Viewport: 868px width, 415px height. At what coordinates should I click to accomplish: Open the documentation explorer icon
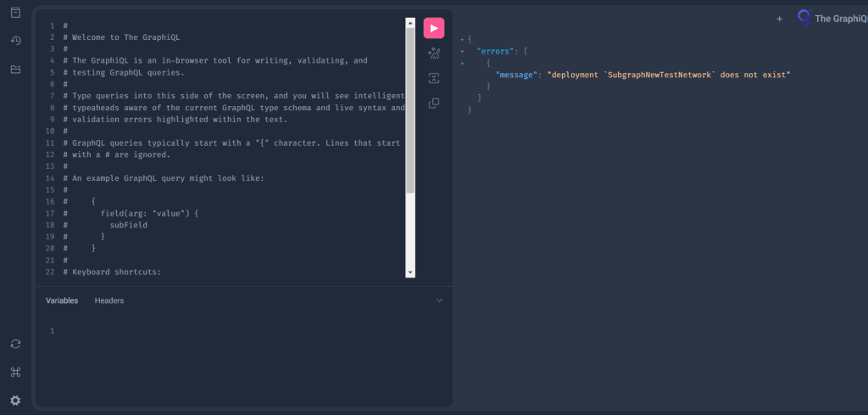tap(15, 12)
